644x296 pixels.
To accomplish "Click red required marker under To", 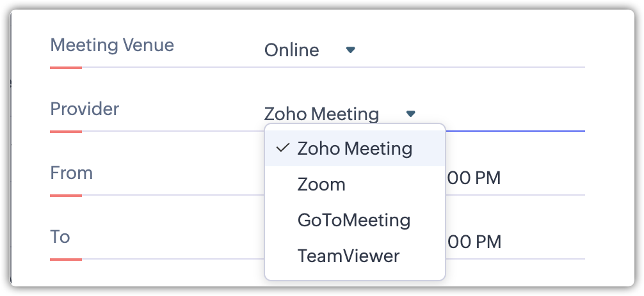I will point(66,259).
